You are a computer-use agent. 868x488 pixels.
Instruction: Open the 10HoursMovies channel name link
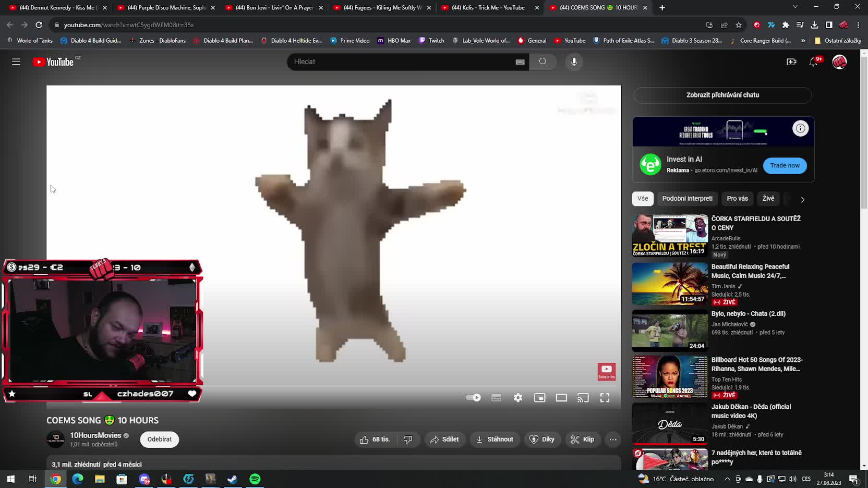[95, 435]
